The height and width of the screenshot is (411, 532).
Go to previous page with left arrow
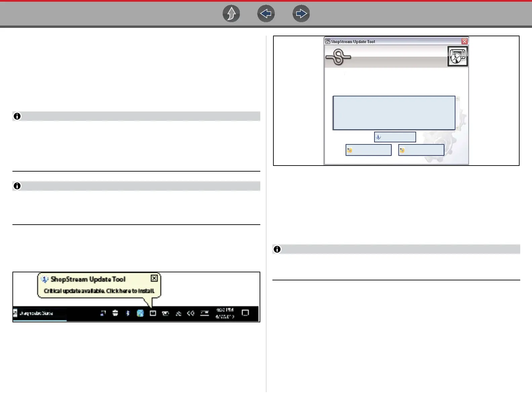[266, 14]
